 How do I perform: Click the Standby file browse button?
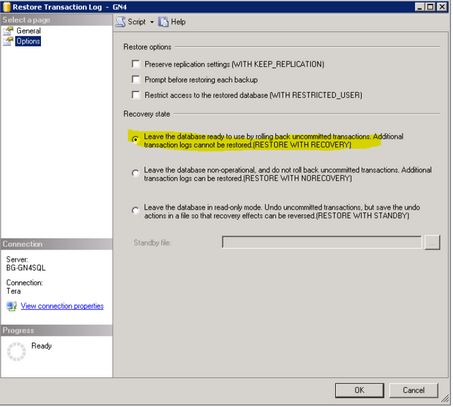click(432, 242)
